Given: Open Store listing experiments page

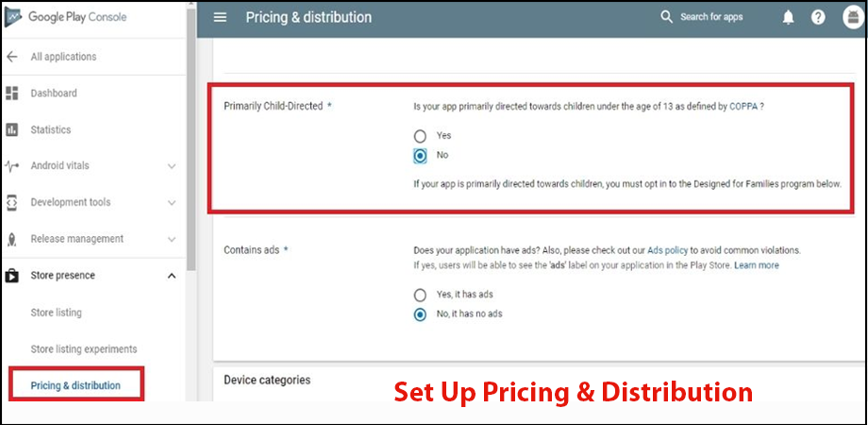Looking at the screenshot, I should coord(84,349).
